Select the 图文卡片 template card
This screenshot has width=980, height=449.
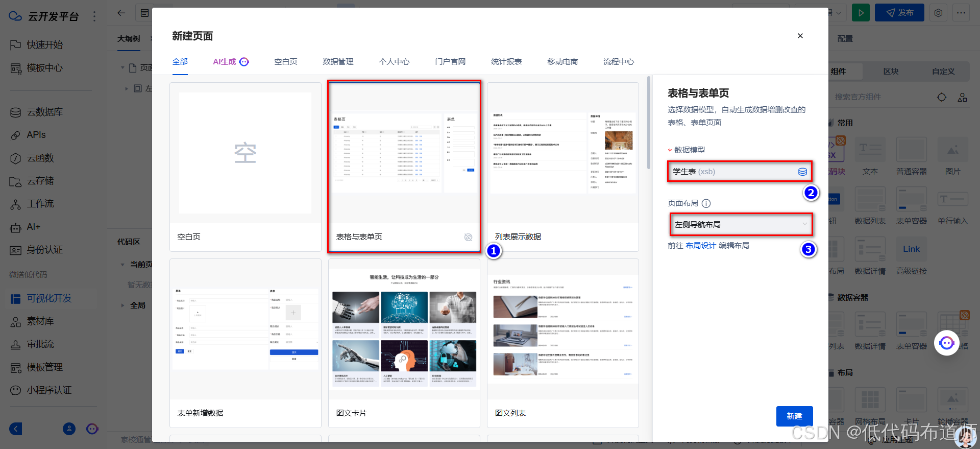404,343
